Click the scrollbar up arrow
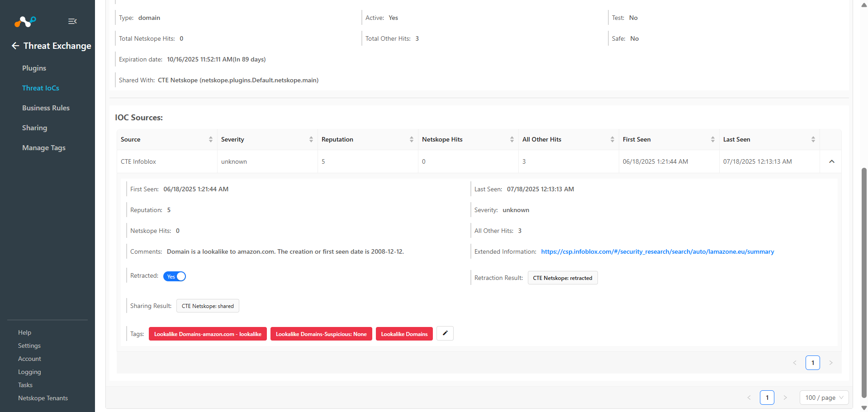Screen dimensions: 868x412 pyautogui.click(x=864, y=5)
